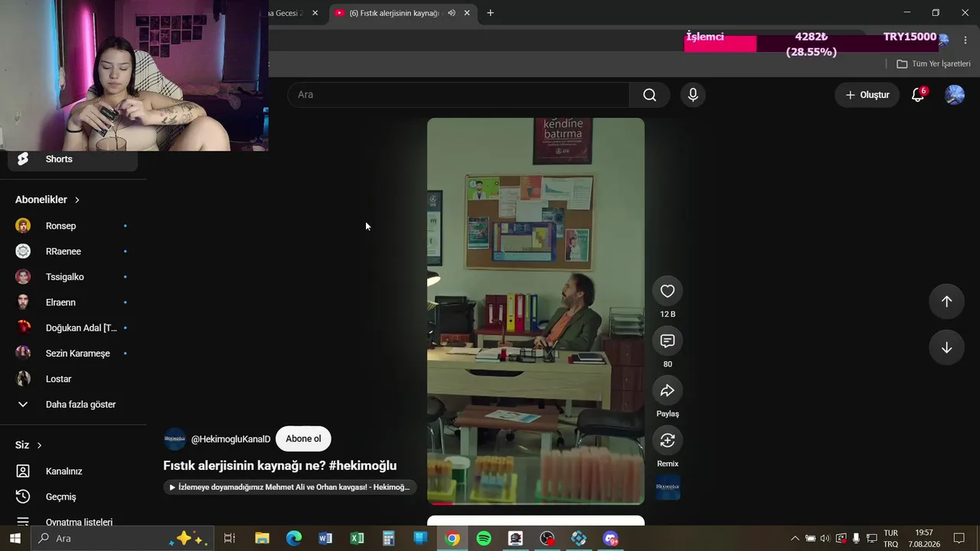
Task: Click the Short's red progress bar
Action: [x=440, y=504]
